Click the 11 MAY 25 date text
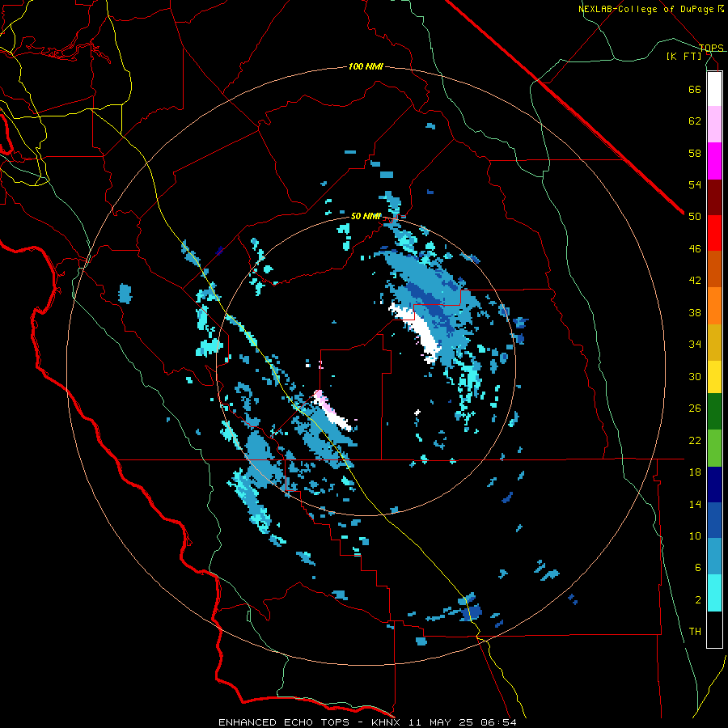Screen dimensions: 728x728 pyautogui.click(x=442, y=722)
